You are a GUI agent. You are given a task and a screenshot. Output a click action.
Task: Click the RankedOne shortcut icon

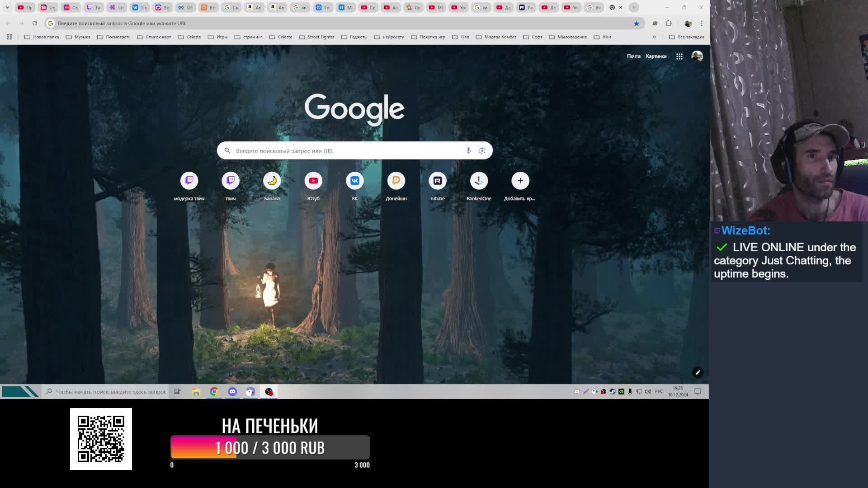[x=479, y=181]
